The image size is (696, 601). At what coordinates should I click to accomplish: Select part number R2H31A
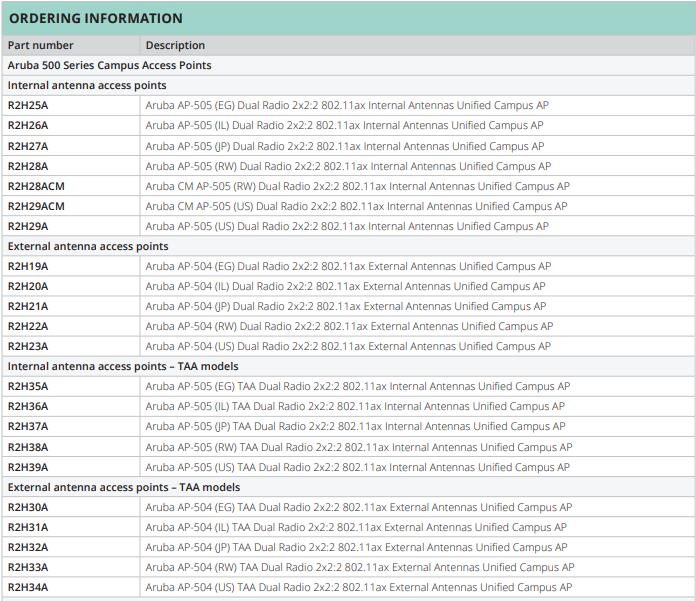(28, 527)
